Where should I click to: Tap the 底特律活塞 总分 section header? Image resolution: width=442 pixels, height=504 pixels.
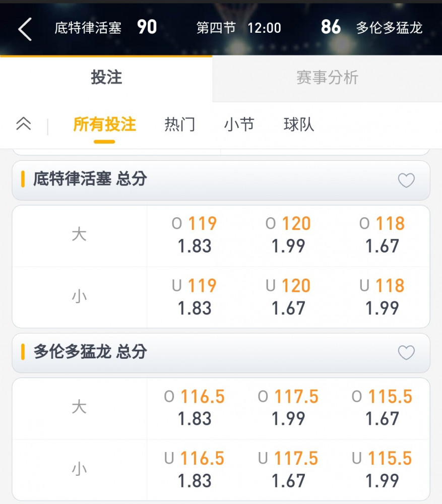pos(221,180)
